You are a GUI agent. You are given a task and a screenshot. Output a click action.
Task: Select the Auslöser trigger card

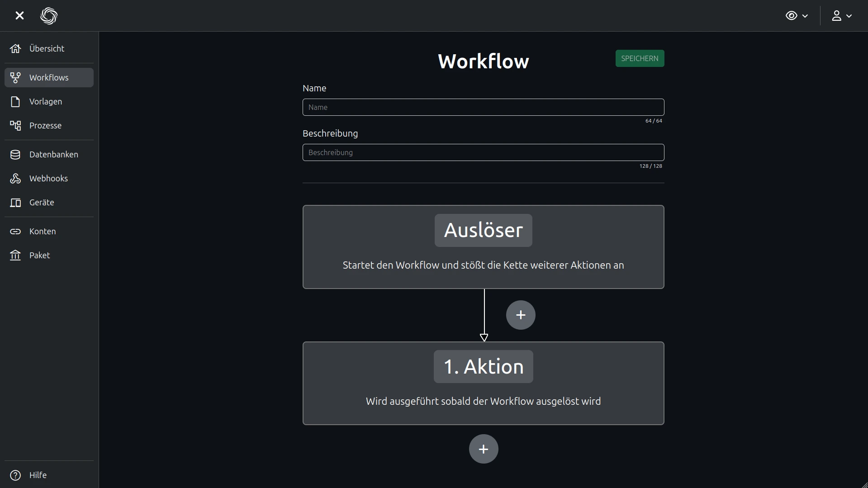pyautogui.click(x=483, y=247)
